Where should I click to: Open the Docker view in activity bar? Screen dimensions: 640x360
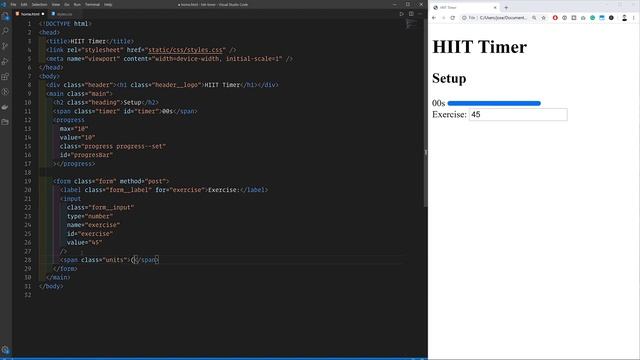[5, 107]
